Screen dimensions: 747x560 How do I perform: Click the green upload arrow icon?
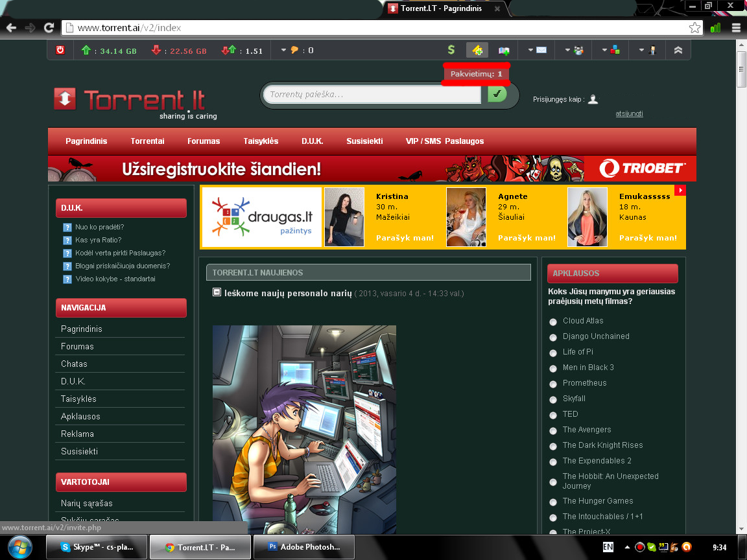click(86, 49)
